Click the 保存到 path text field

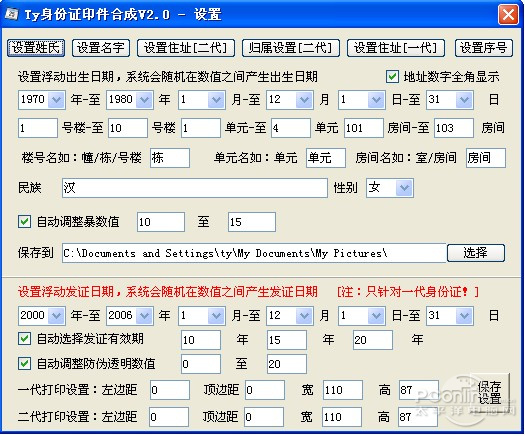coord(254,253)
